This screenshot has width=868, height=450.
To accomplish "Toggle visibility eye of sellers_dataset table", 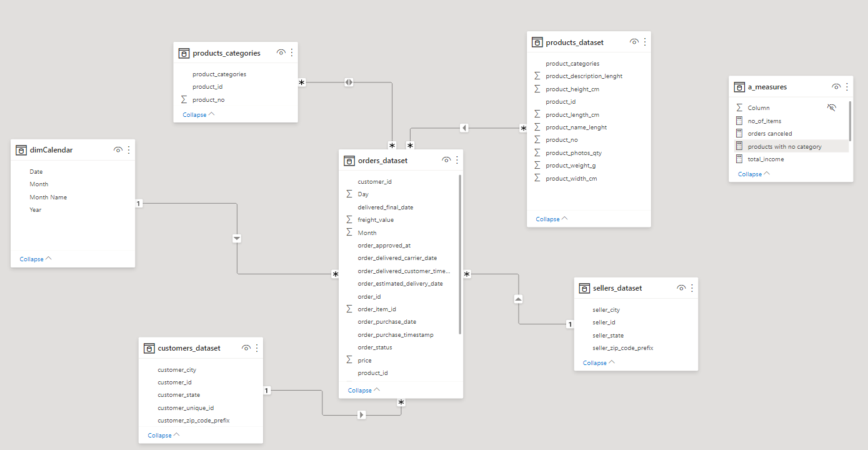I will (681, 288).
